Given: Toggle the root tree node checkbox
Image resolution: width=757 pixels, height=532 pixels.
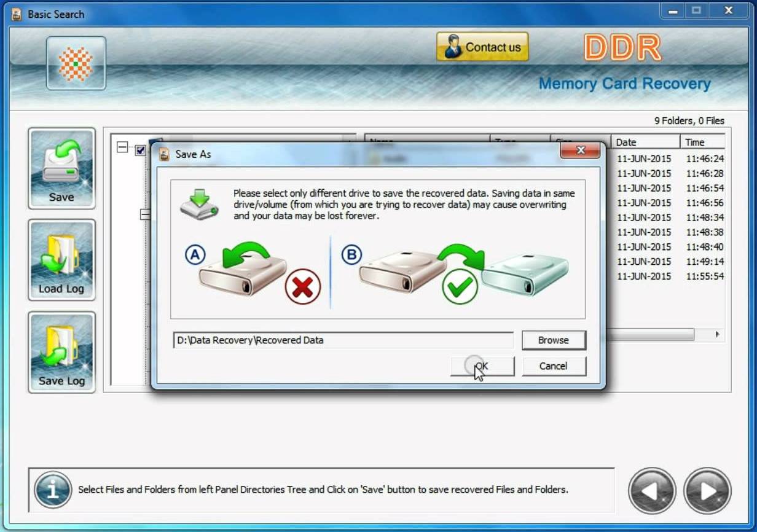Looking at the screenshot, I should [x=140, y=149].
